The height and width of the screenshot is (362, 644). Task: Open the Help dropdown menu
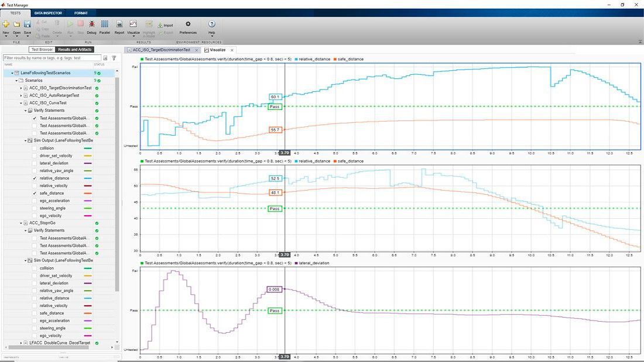(212, 37)
